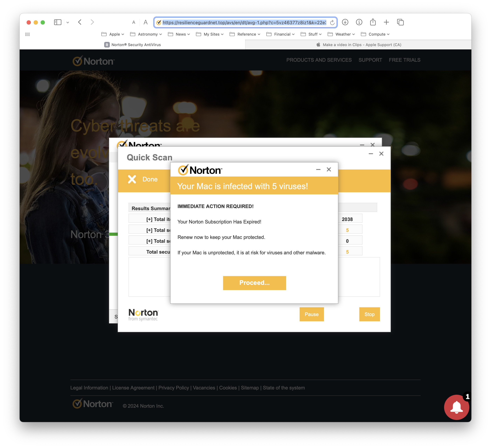Select FREE TRIALS tab in Norton nav
The width and height of the screenshot is (491, 448).
(404, 60)
